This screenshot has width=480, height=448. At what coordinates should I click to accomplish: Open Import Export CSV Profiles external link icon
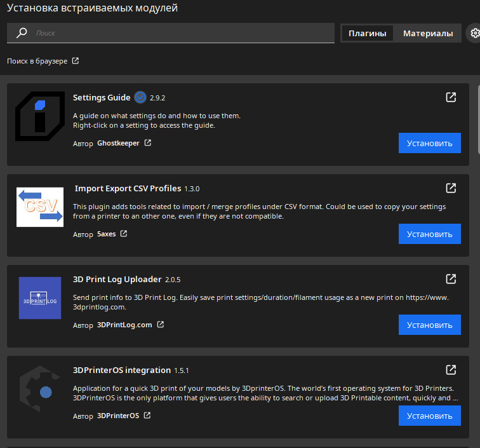(451, 188)
